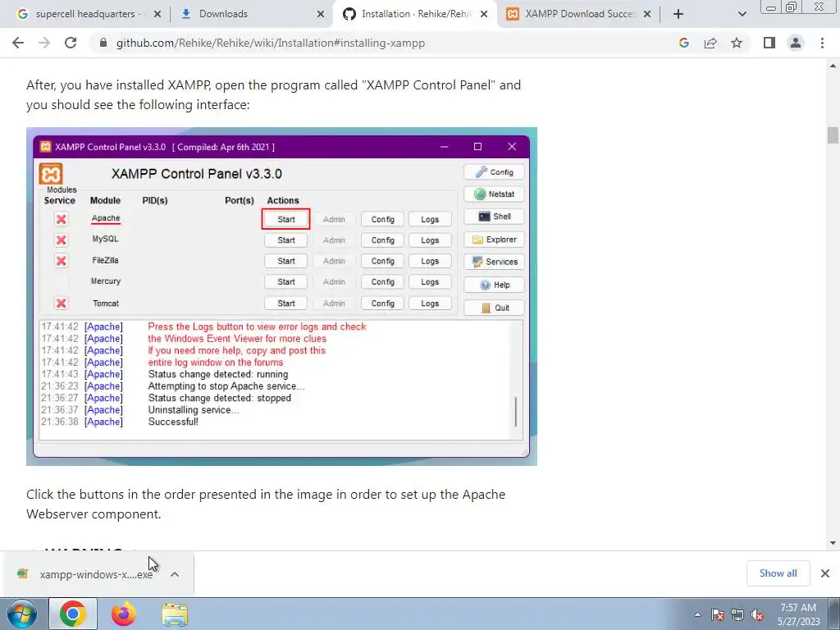Switch to the XAMPP Download Success tab
840x630 pixels.
[578, 14]
